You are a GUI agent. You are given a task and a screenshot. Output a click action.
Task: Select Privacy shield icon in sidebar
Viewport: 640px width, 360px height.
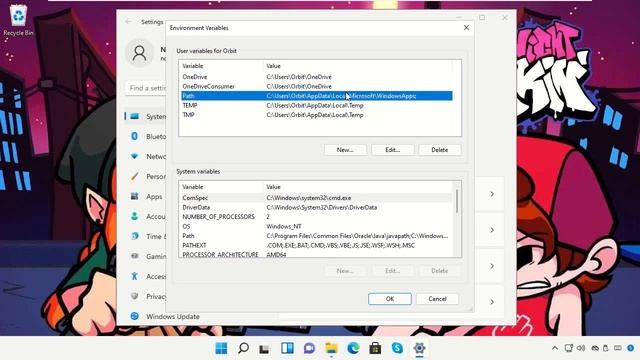(134, 296)
